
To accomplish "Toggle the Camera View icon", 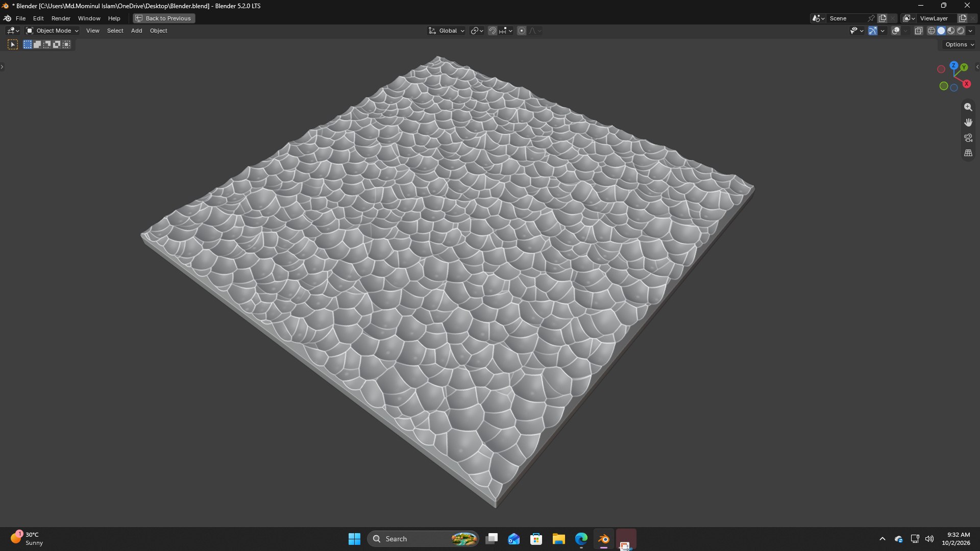I will coord(968,138).
